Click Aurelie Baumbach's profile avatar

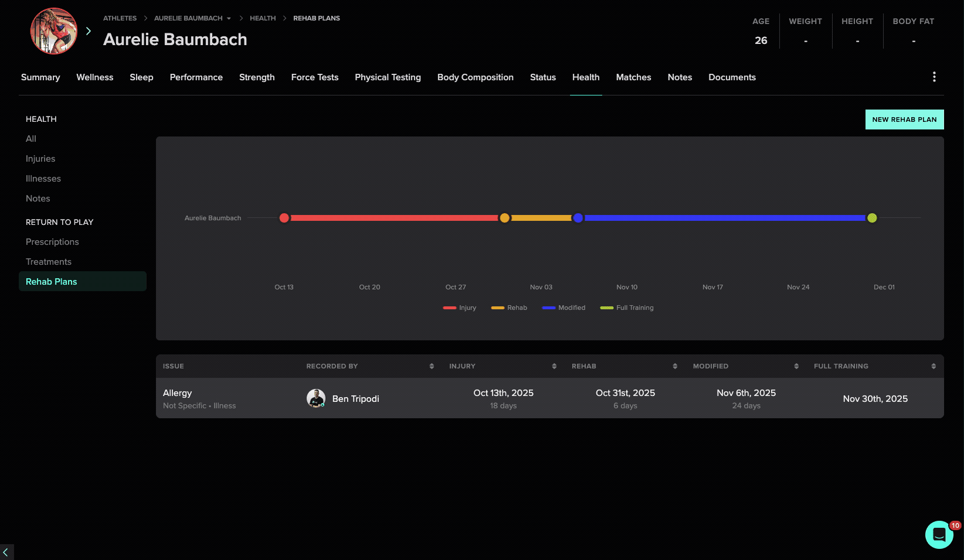pyautogui.click(x=54, y=31)
